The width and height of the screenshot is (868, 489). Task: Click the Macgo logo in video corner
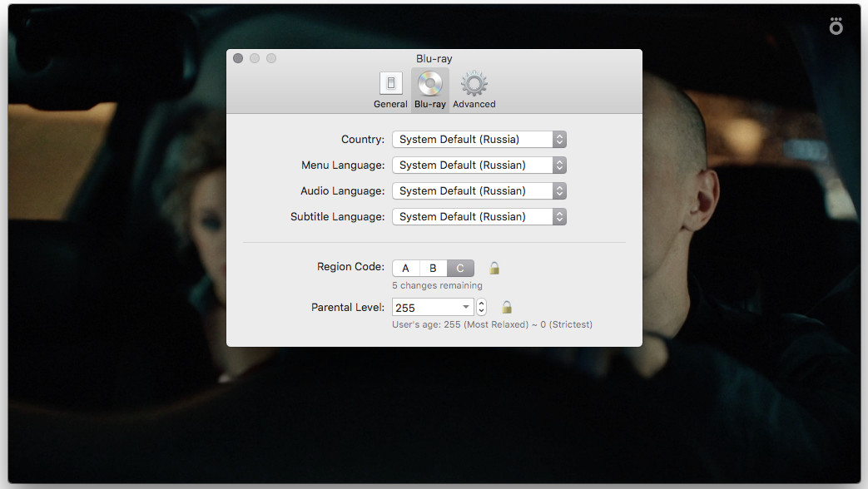836,26
